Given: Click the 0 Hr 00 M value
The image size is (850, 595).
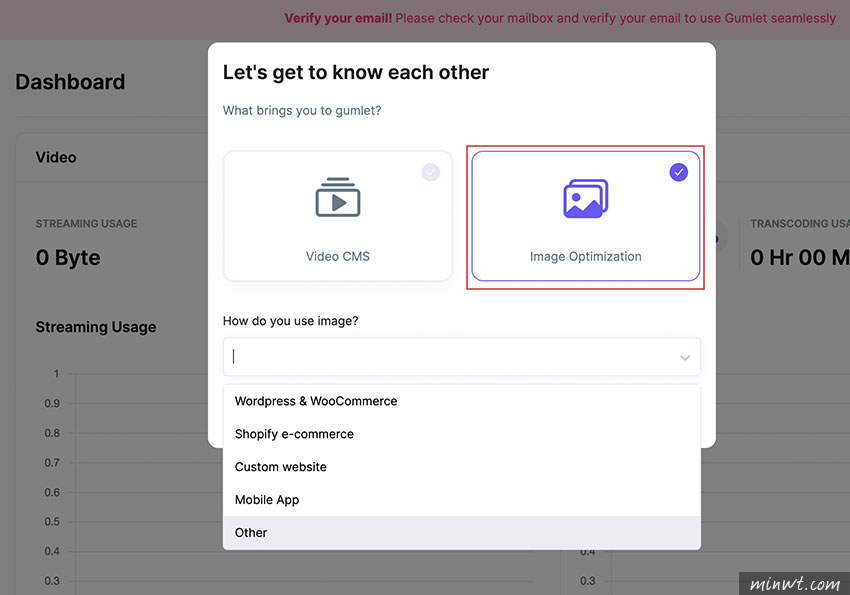Looking at the screenshot, I should [800, 257].
